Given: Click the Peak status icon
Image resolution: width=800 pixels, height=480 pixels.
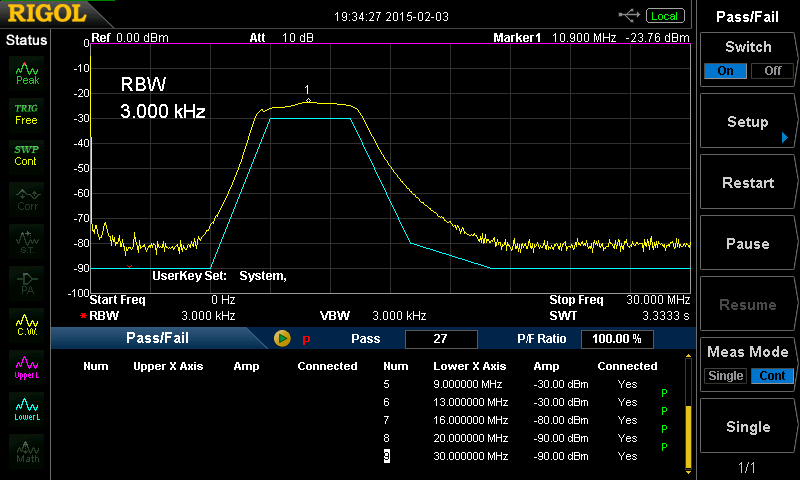Looking at the screenshot, I should pyautogui.click(x=27, y=73).
